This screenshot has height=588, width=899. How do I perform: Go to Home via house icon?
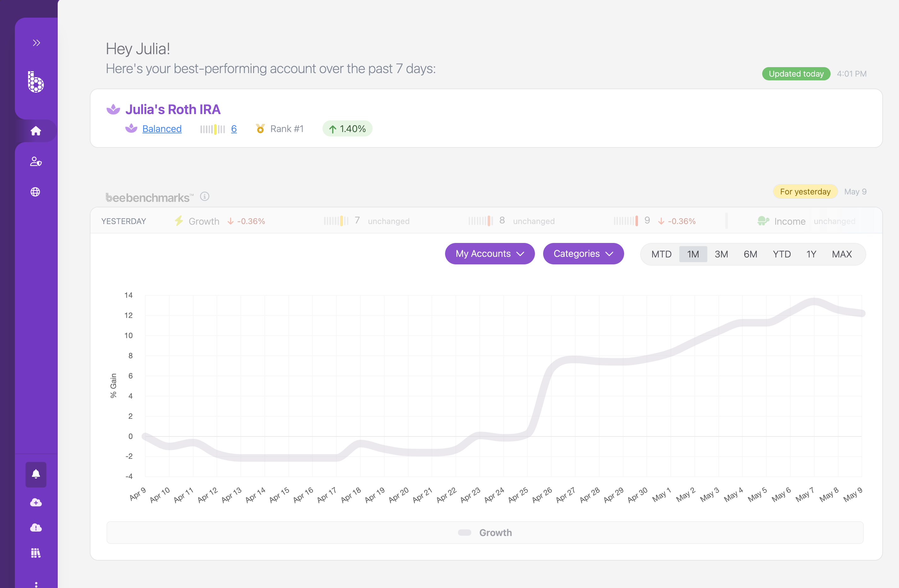(x=36, y=131)
